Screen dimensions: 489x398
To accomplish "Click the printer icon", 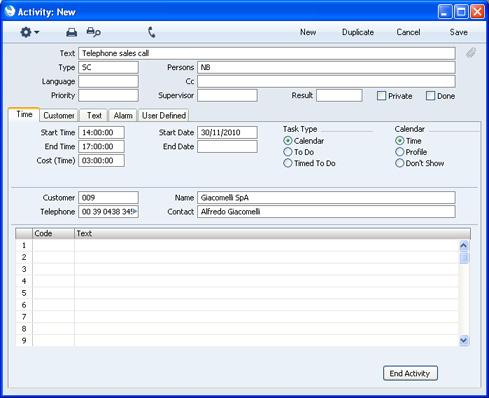I will pos(71,32).
